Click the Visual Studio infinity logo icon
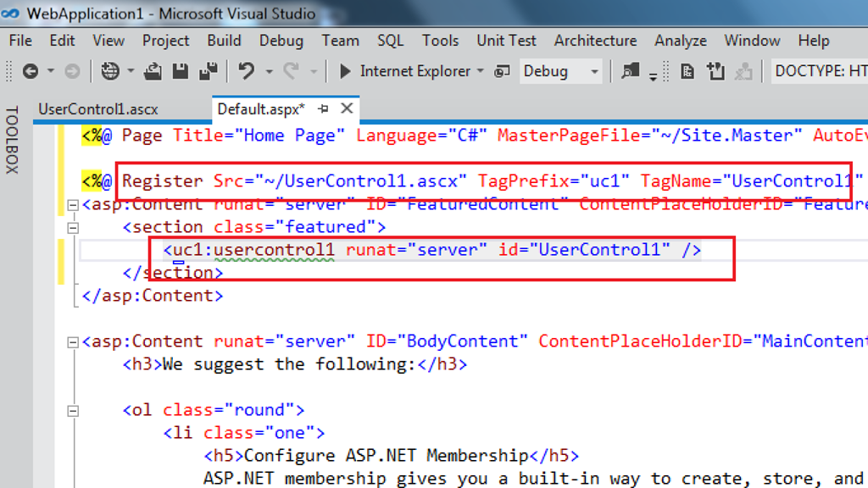Screen dimensions: 868x488 (10, 14)
